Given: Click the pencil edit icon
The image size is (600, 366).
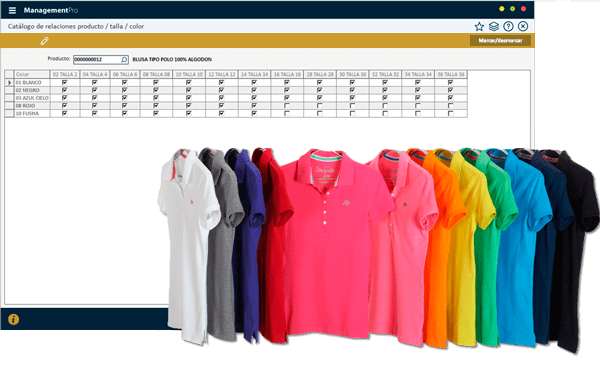Looking at the screenshot, I should [44, 41].
